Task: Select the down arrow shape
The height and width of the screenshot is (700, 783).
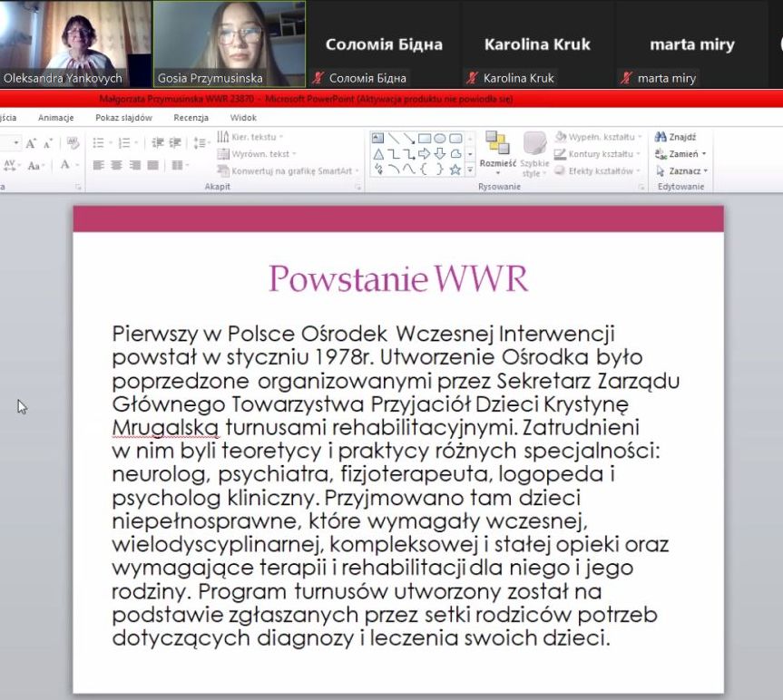Action: [440, 153]
